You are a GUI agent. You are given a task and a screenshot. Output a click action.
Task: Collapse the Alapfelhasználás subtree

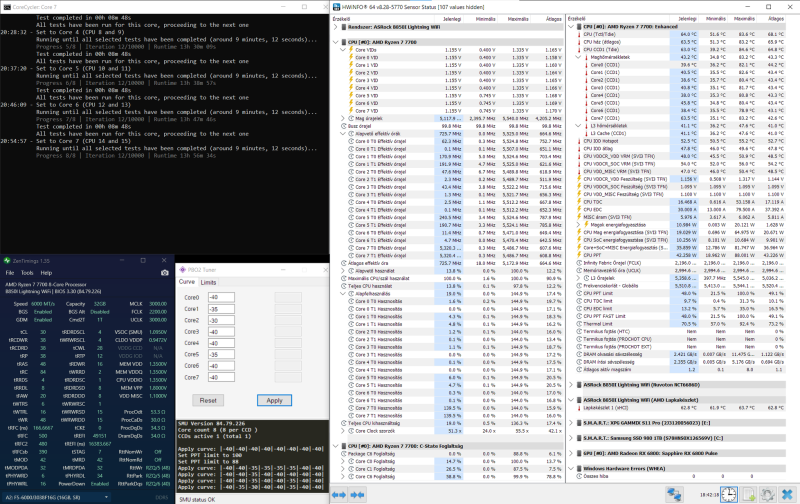click(x=343, y=294)
